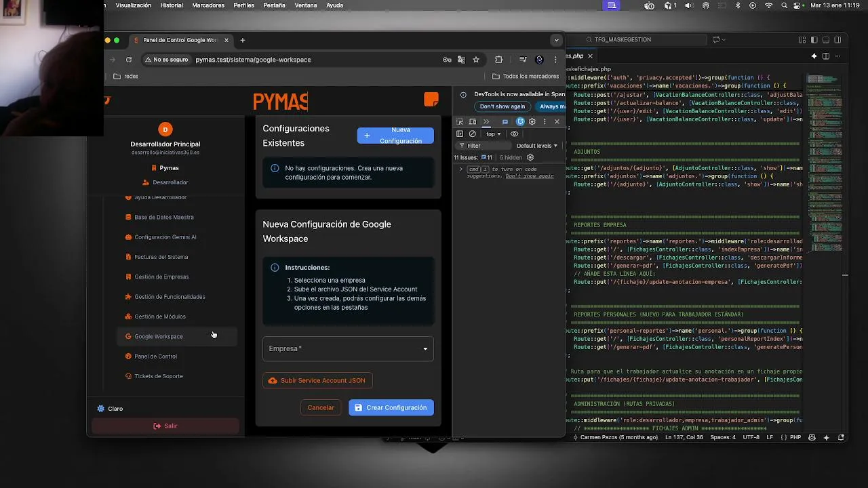This screenshot has width=868, height=488.
Task: Toggle editor primary sidebar layout icon
Action: [814, 40]
